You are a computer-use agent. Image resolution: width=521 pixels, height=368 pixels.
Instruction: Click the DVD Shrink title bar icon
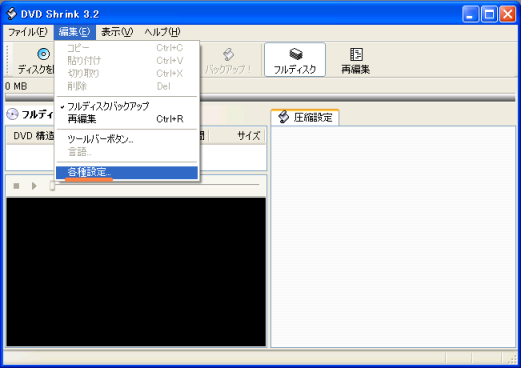(12, 14)
